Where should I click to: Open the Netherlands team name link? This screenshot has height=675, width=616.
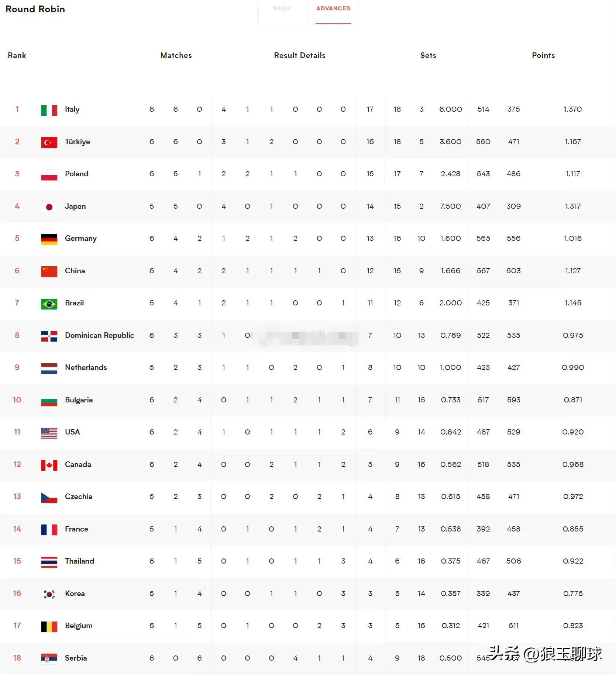86,367
